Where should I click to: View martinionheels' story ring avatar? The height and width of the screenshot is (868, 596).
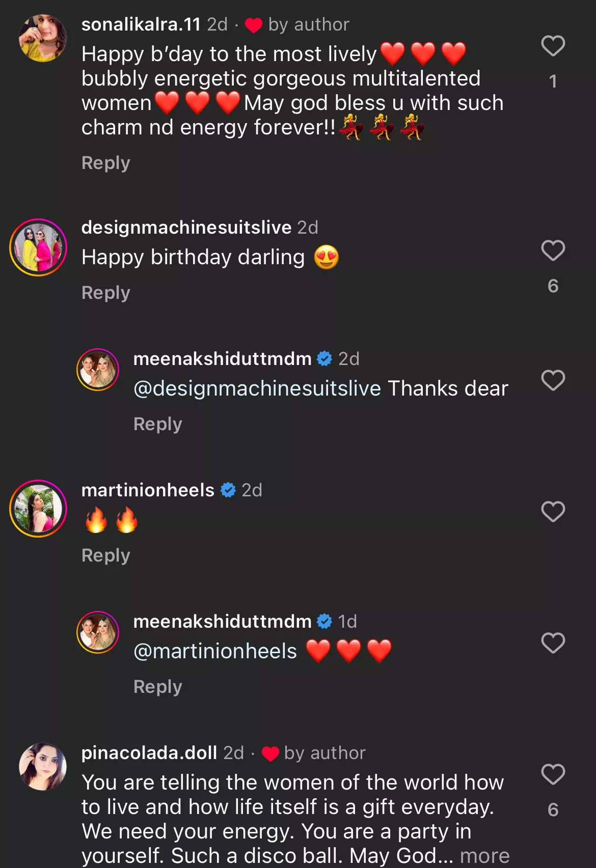(38, 509)
